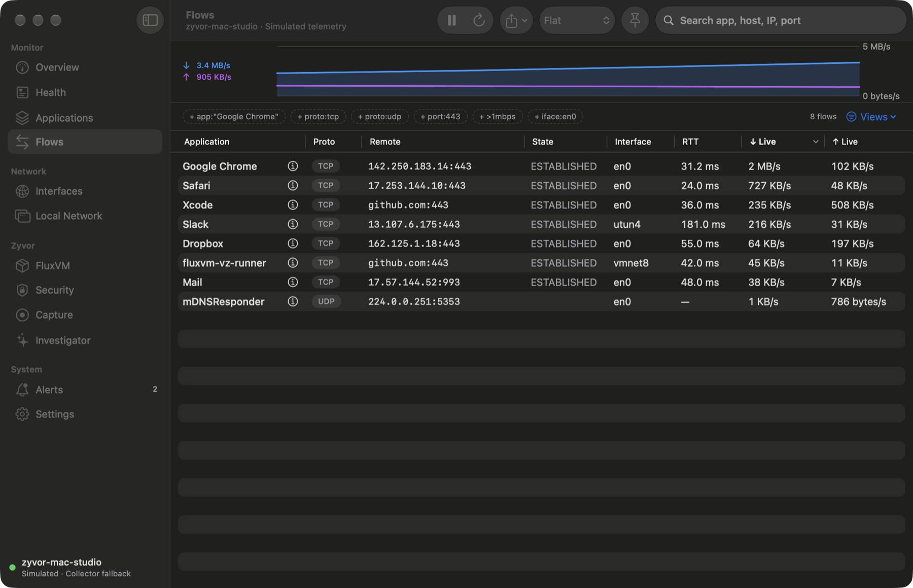Viewport: 913px width, 588px height.
Task: Add the iface:en0 filter chip
Action: coord(555,117)
